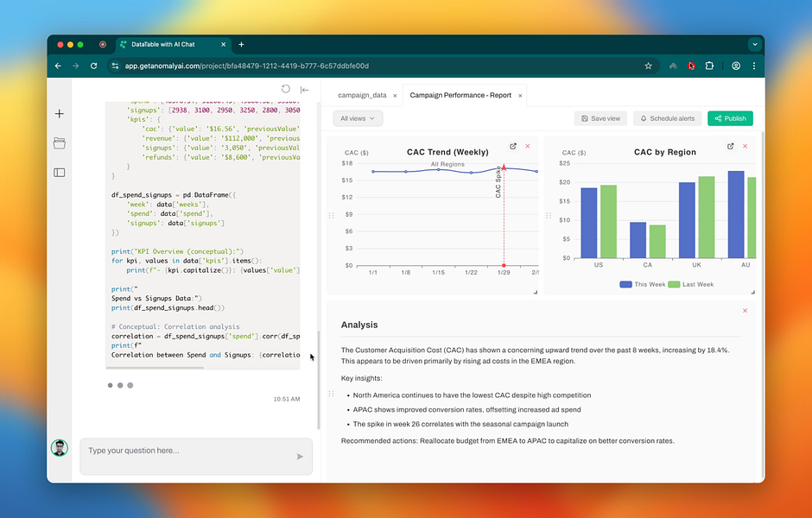Click the red recording indicator in title bar
Image resolution: width=812 pixels, height=518 pixels.
(x=103, y=45)
